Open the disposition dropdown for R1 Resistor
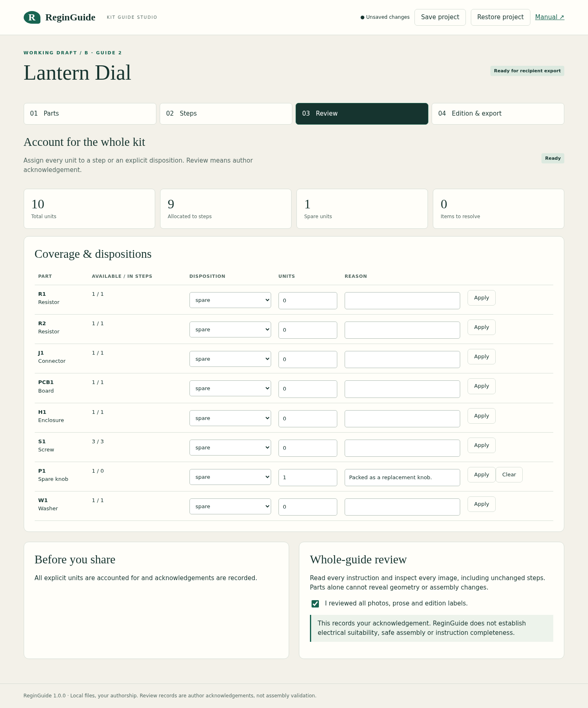 click(230, 300)
